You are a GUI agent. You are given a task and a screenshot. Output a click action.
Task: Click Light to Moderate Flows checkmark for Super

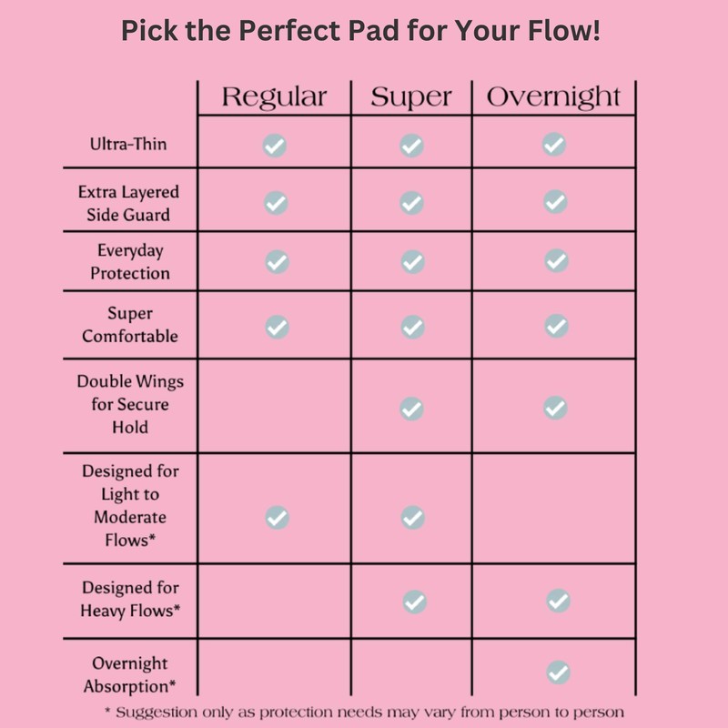point(412,517)
